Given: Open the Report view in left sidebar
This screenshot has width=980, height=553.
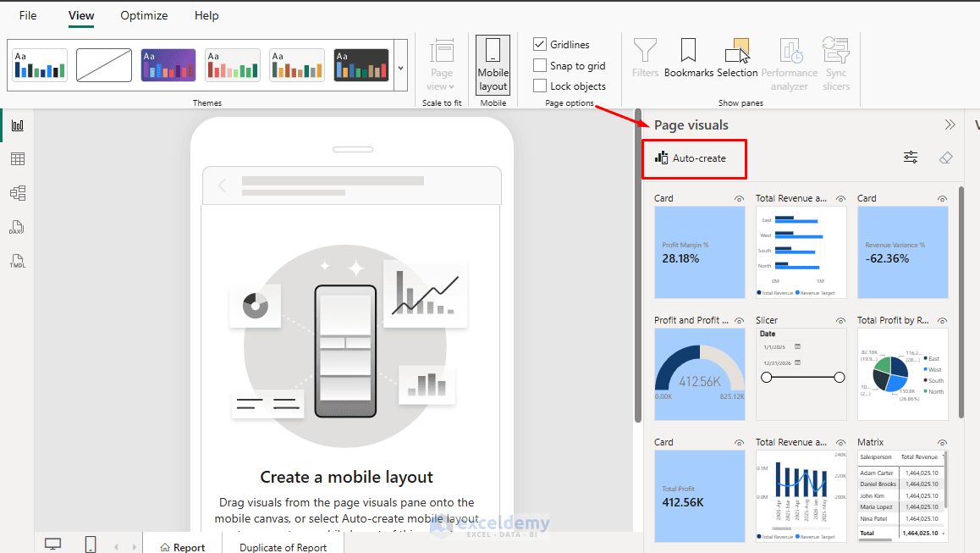Looking at the screenshot, I should pos(18,125).
